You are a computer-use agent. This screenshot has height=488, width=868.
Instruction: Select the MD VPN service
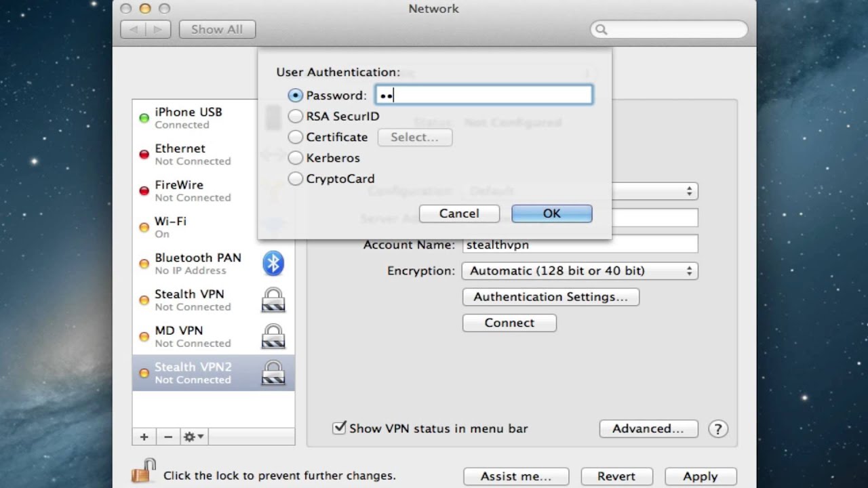coord(214,336)
